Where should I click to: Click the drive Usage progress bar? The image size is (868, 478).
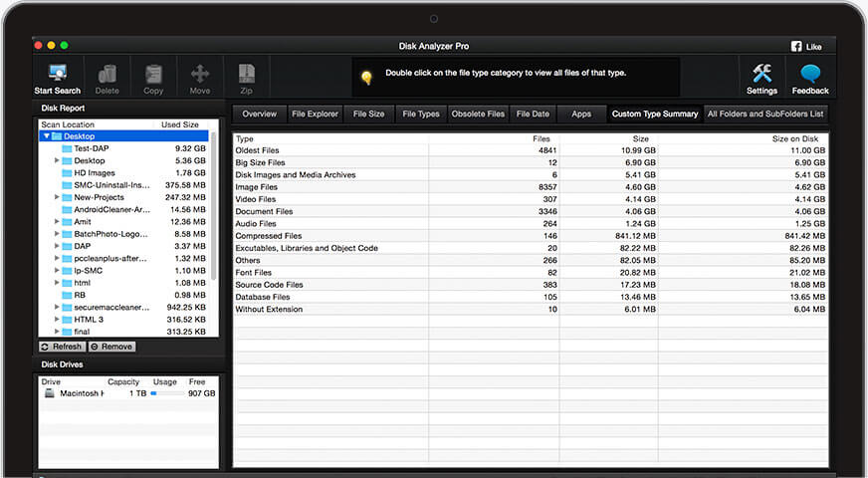pos(167,393)
